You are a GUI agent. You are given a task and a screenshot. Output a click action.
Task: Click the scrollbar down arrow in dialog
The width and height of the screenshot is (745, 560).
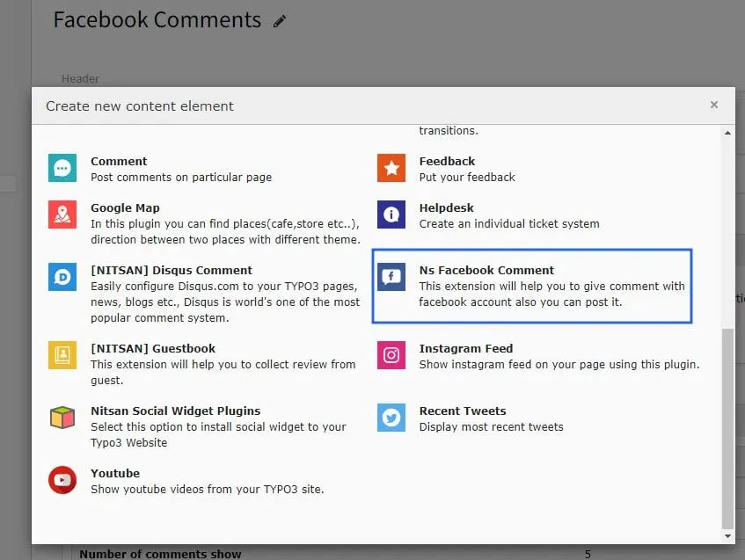727,535
